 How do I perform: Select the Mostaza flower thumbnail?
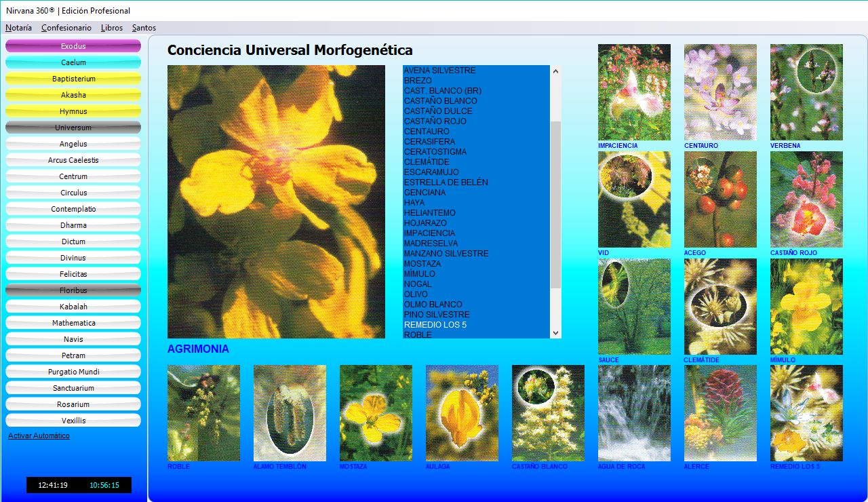point(376,413)
